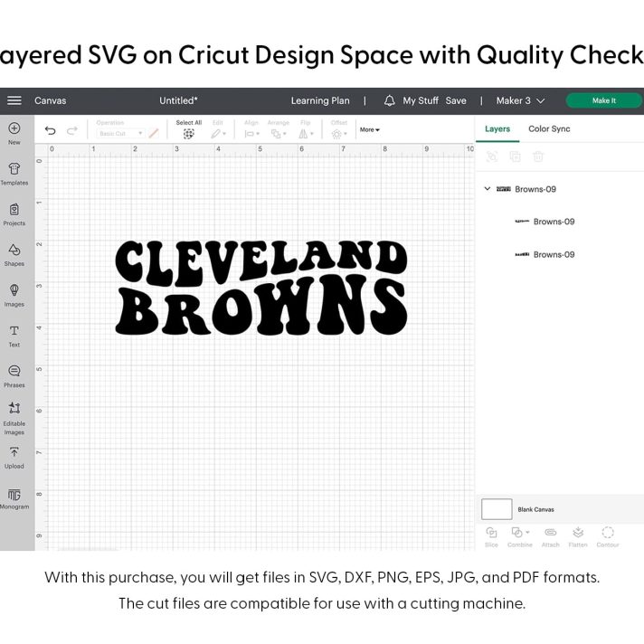Screen dimensions: 644x644
Task: Undo the last action
Action: click(50, 130)
